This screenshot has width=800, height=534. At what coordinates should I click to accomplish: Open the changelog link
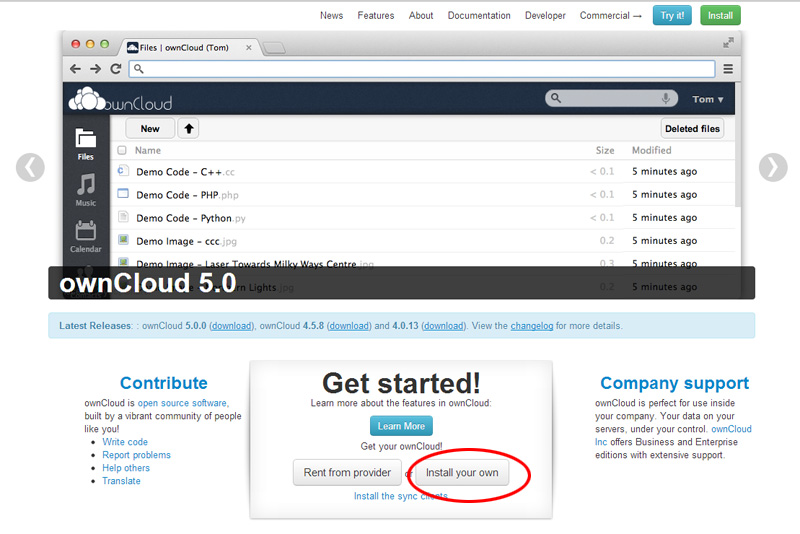point(532,326)
